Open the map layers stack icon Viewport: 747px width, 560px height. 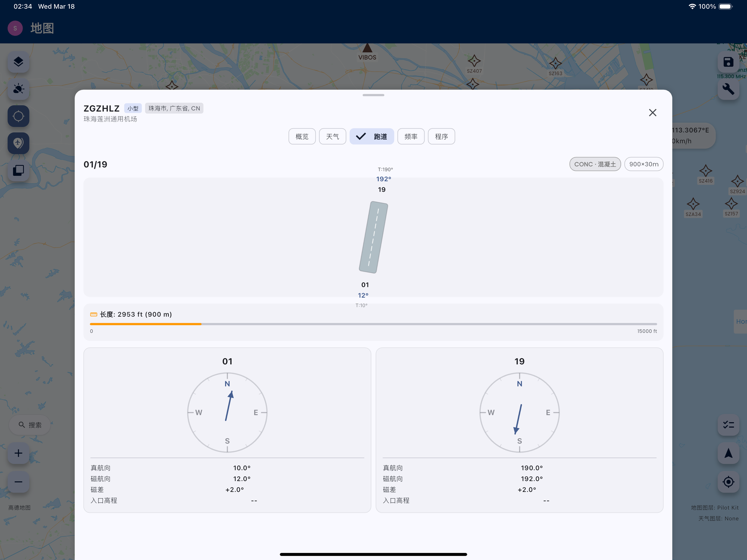[18, 62]
